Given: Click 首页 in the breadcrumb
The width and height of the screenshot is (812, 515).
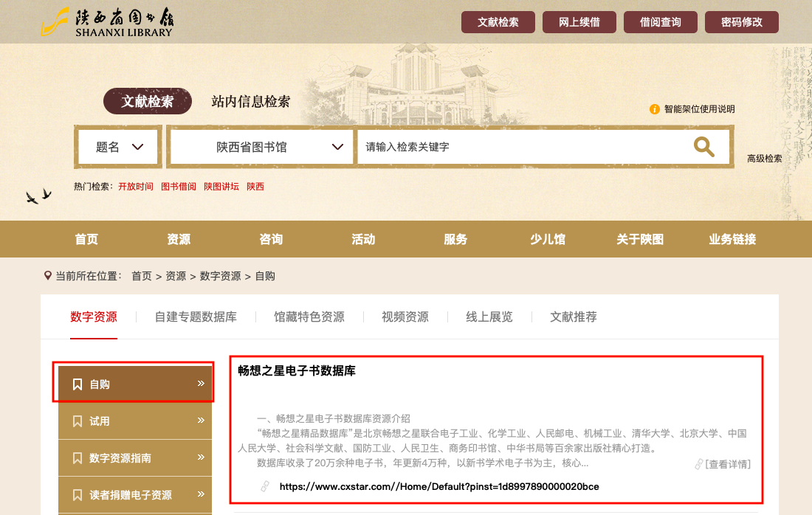Looking at the screenshot, I should pos(142,276).
